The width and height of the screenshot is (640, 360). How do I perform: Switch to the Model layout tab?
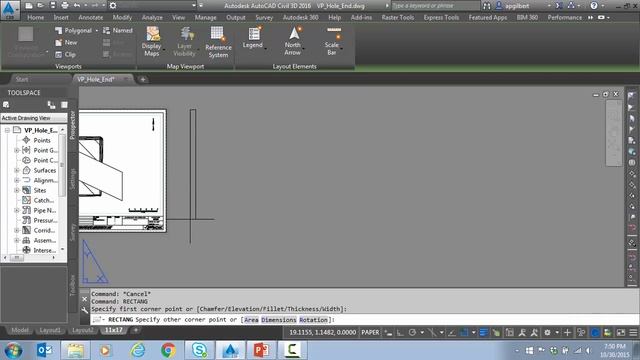20,330
